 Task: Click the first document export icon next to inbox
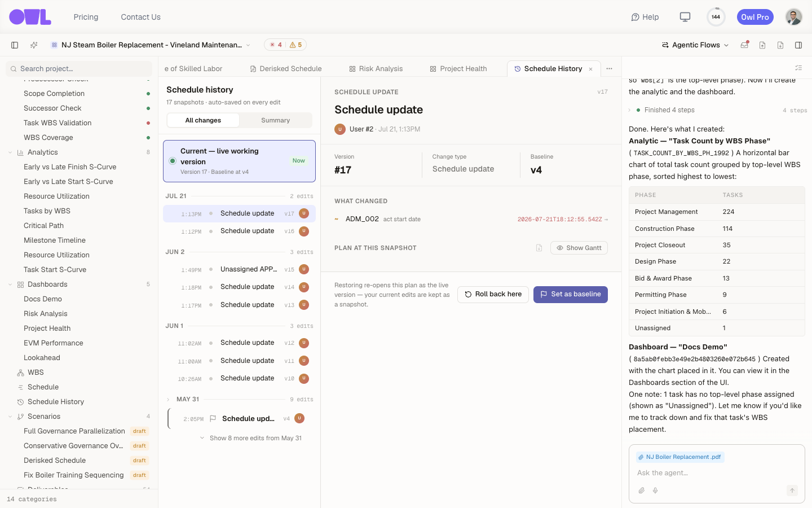point(762,45)
